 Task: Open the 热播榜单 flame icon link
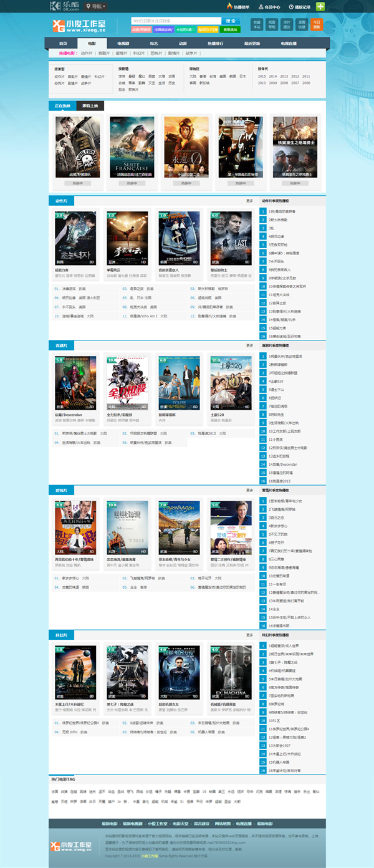tap(237, 7)
